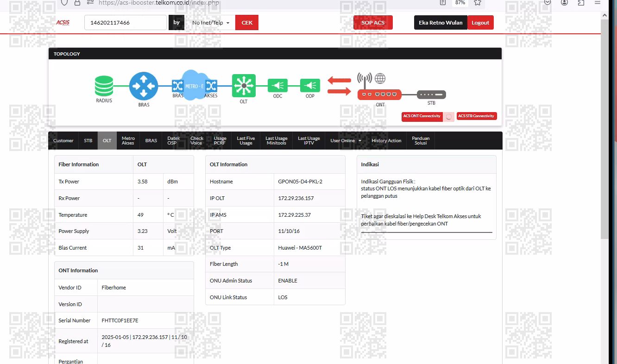617x364 pixels.
Task: Open the Panduan Solusi tab
Action: (x=421, y=141)
